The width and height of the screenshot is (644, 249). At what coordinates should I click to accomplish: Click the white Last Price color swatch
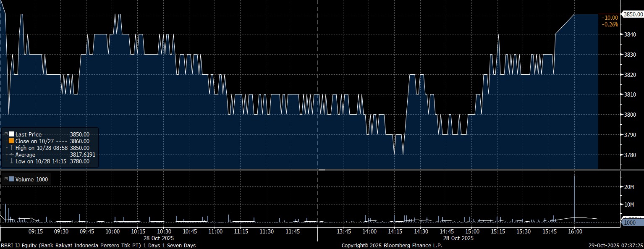(x=11, y=134)
